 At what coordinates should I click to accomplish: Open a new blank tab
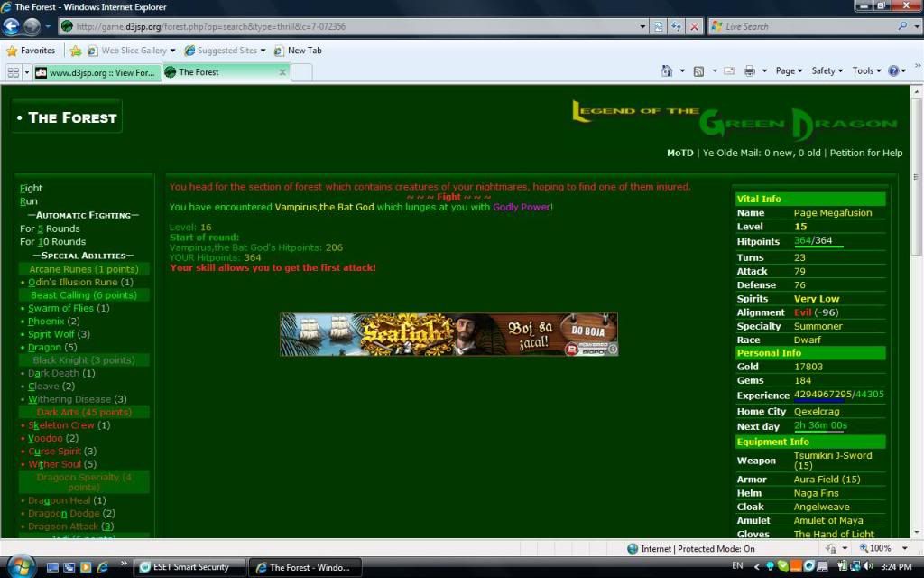pos(301,72)
